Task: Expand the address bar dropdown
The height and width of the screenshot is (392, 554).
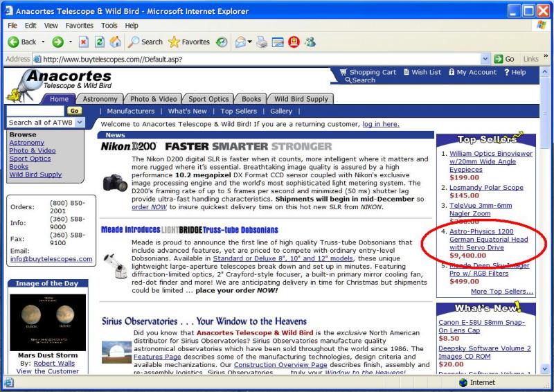Action: pyautogui.click(x=485, y=59)
